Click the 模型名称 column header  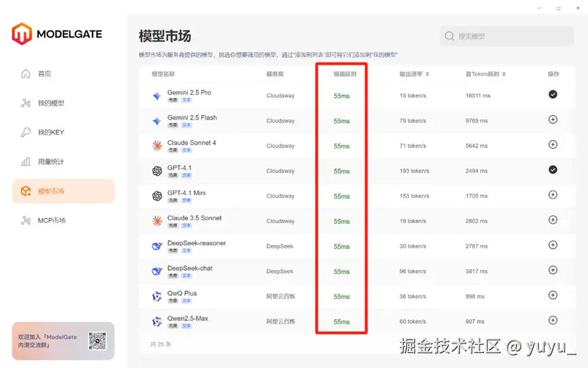click(163, 74)
